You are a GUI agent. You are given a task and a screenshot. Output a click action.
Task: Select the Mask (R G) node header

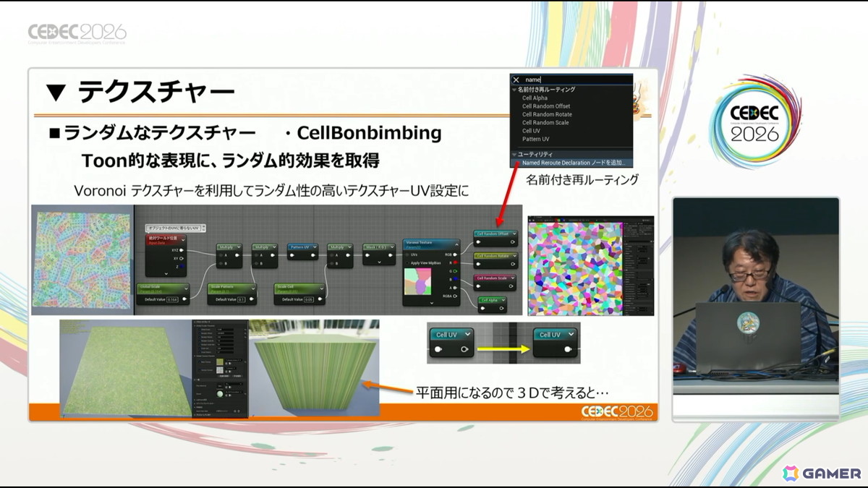(x=379, y=247)
